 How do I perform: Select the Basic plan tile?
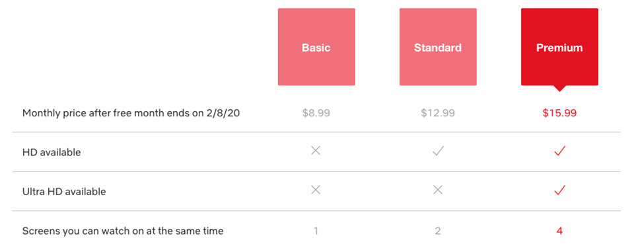pos(316,47)
